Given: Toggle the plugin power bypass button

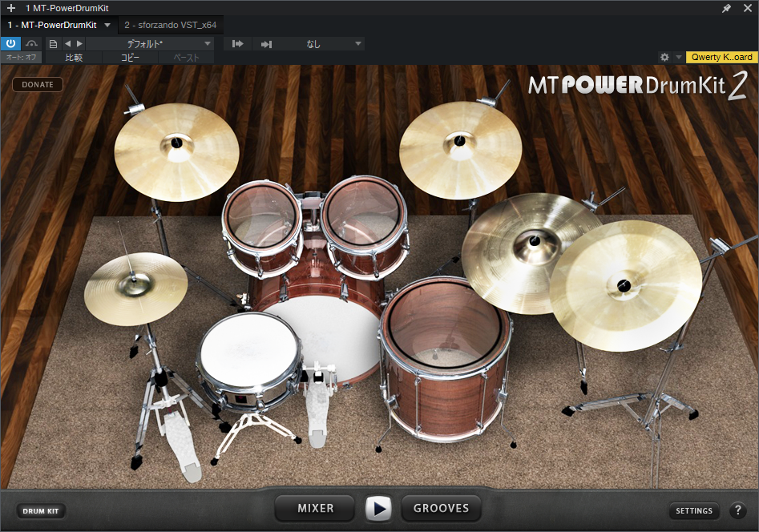Looking at the screenshot, I should [x=10, y=43].
